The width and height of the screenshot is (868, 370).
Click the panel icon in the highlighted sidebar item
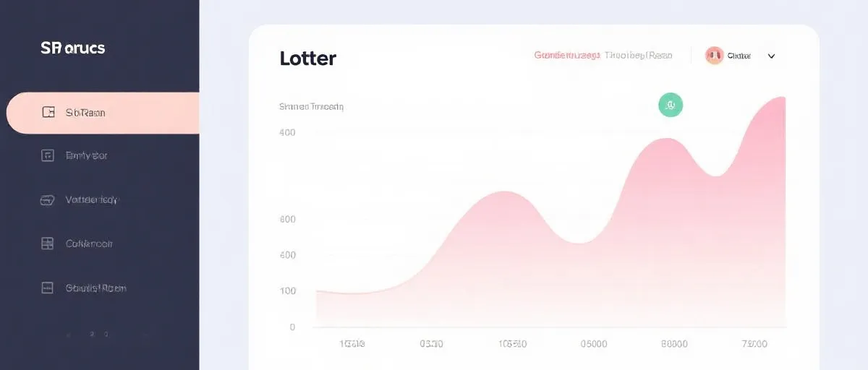point(48,112)
